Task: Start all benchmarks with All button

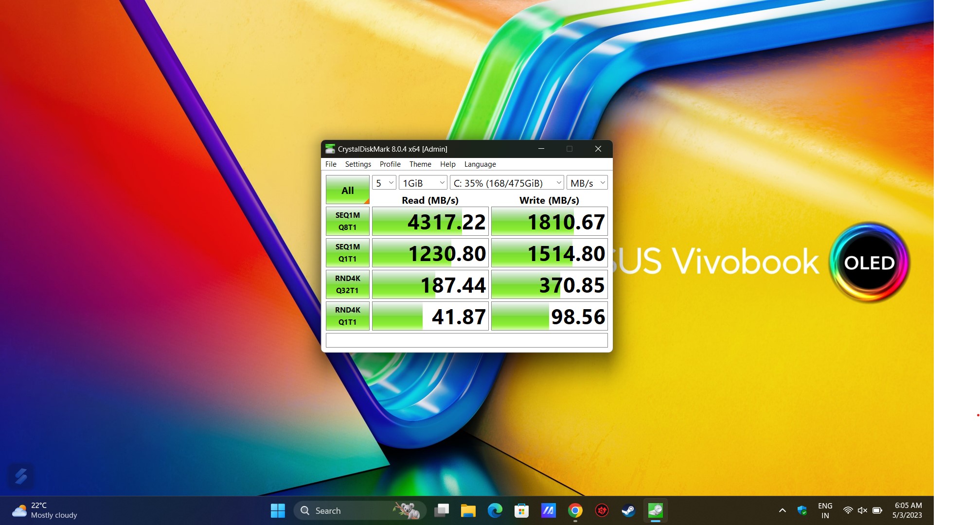Action: pos(347,190)
